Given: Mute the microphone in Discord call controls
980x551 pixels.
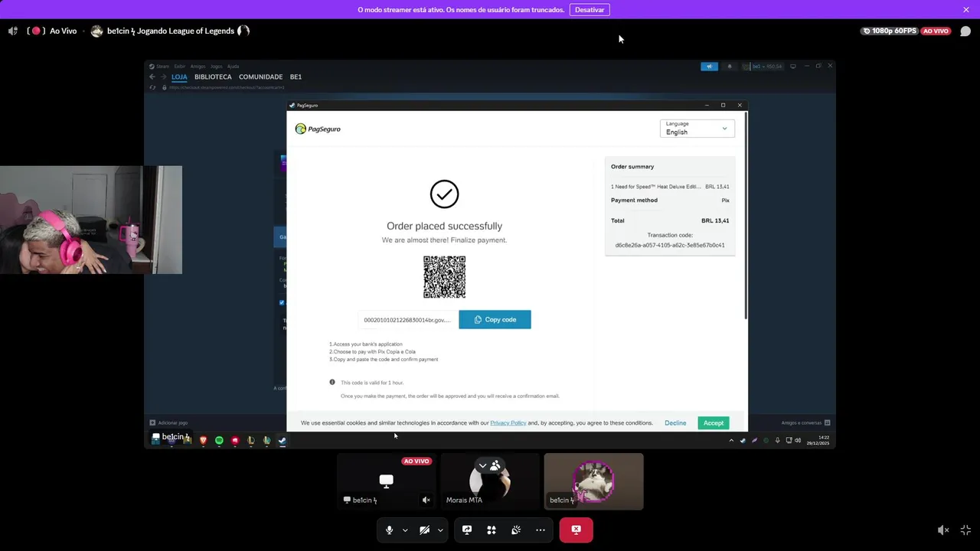Looking at the screenshot, I should (x=389, y=530).
